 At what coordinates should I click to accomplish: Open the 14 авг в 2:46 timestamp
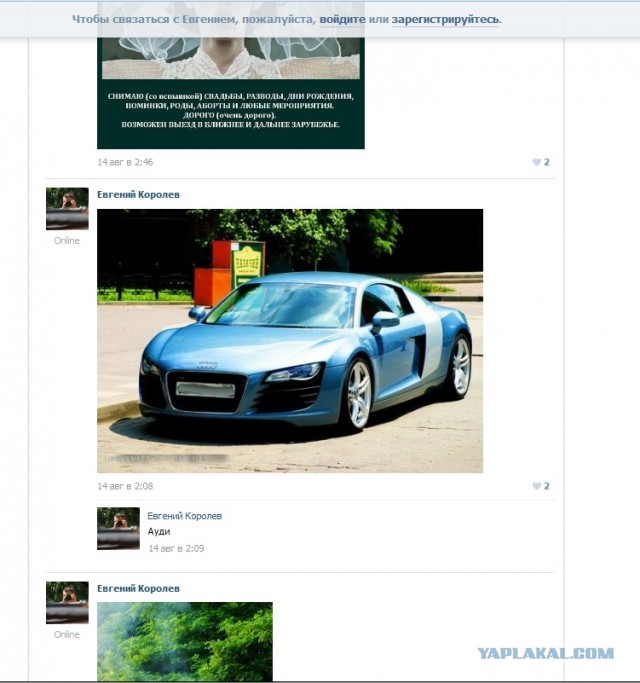[x=125, y=162]
